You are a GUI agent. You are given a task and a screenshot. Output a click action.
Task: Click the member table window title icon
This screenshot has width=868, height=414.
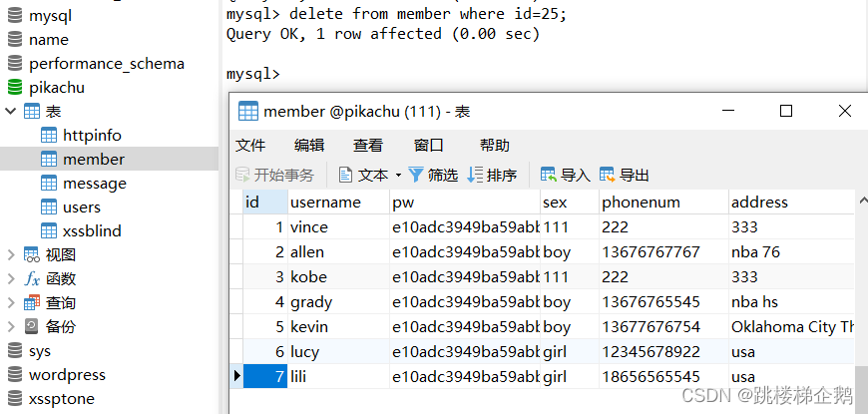[248, 112]
